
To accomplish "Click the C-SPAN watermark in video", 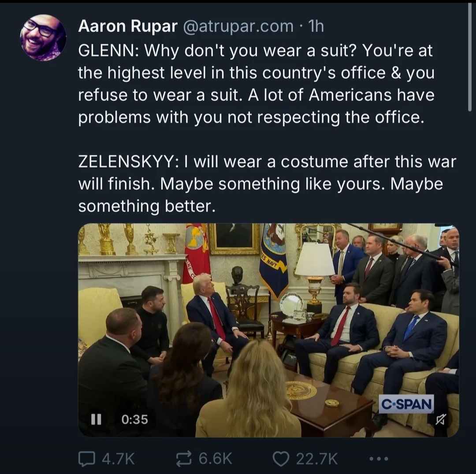I will [x=406, y=403].
